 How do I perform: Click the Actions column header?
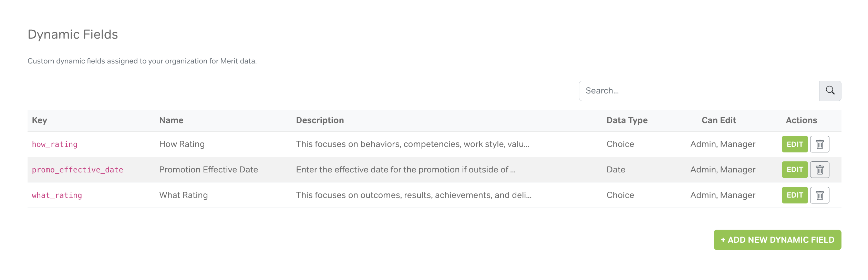pos(802,120)
